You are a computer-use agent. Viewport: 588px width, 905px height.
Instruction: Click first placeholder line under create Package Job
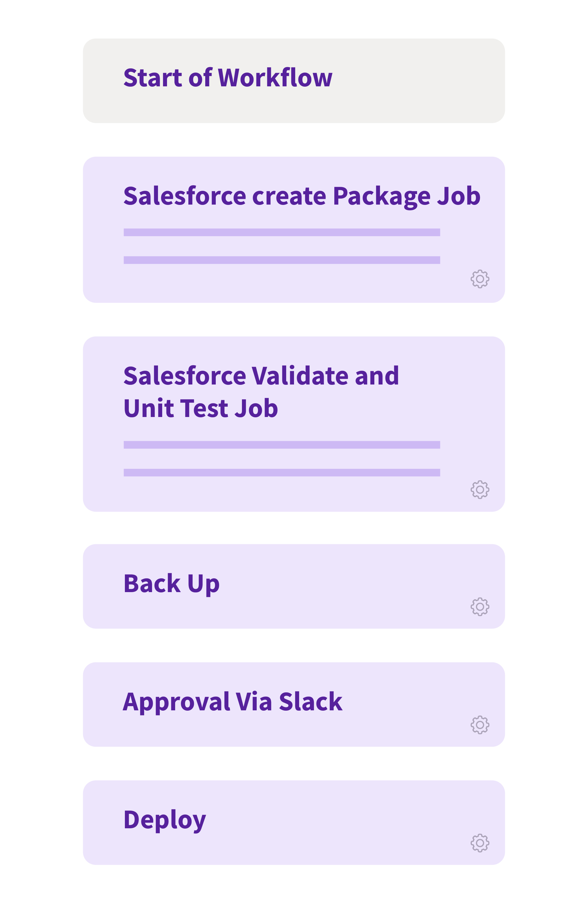[x=281, y=232]
